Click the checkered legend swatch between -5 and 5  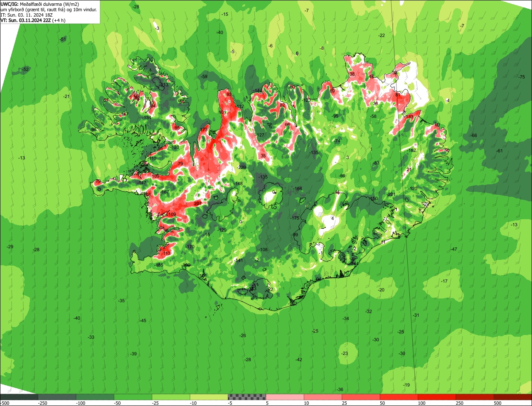click(247, 397)
